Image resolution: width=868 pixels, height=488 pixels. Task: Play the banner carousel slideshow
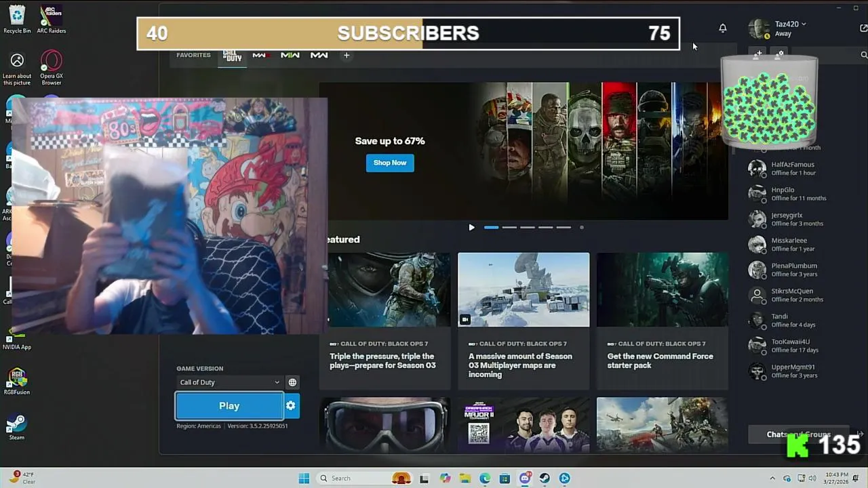pos(472,228)
